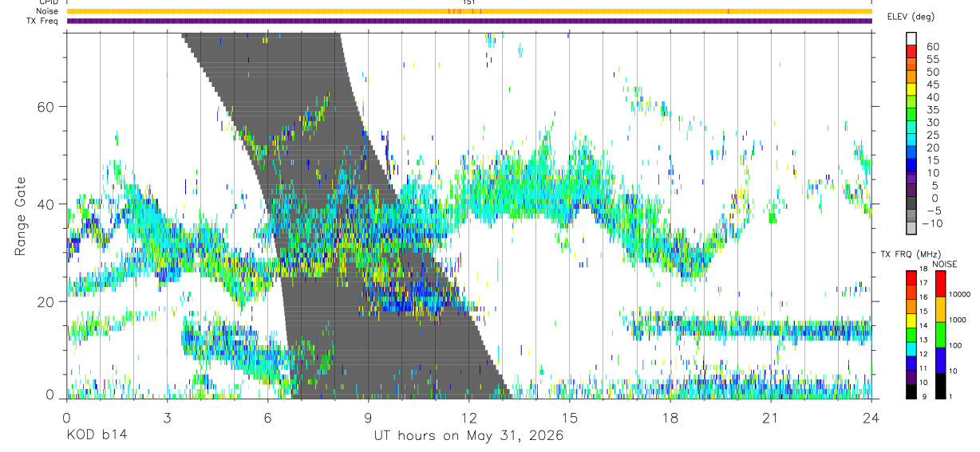Click the 'ELEV (deg)' colorbar title

(x=911, y=17)
